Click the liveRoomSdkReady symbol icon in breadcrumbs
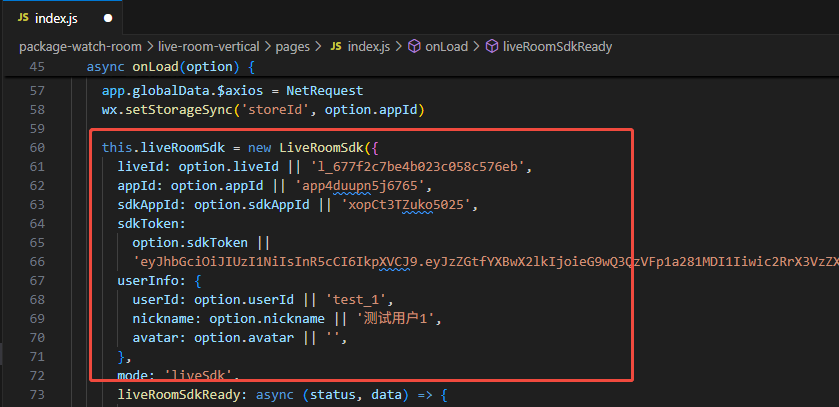 coord(491,46)
